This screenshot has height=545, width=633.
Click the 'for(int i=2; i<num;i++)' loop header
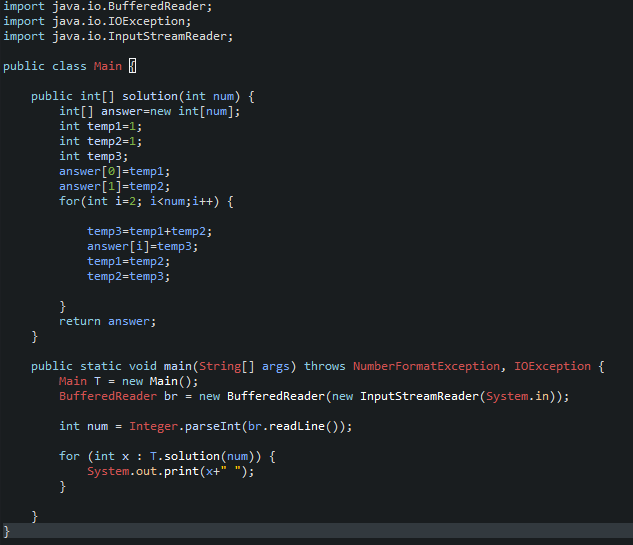coord(139,201)
